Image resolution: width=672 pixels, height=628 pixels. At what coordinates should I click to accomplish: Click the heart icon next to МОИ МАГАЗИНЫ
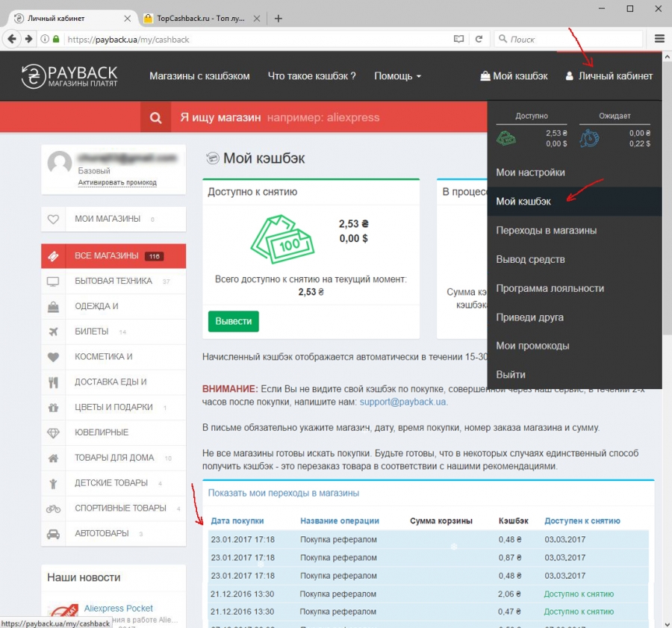(x=53, y=219)
